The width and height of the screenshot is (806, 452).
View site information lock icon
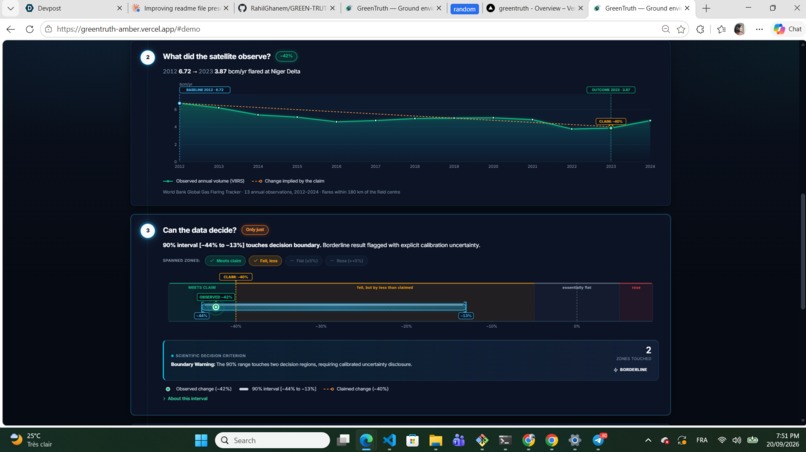tap(48, 29)
